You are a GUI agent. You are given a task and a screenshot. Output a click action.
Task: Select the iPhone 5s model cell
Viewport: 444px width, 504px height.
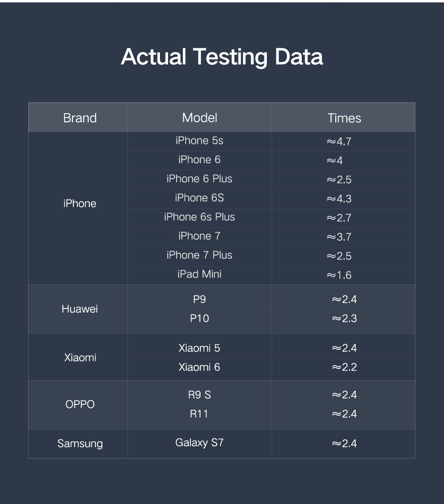[200, 141]
